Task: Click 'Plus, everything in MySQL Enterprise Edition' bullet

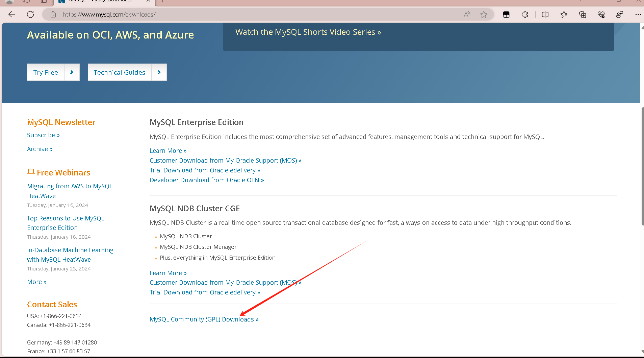Action: pyautogui.click(x=218, y=258)
